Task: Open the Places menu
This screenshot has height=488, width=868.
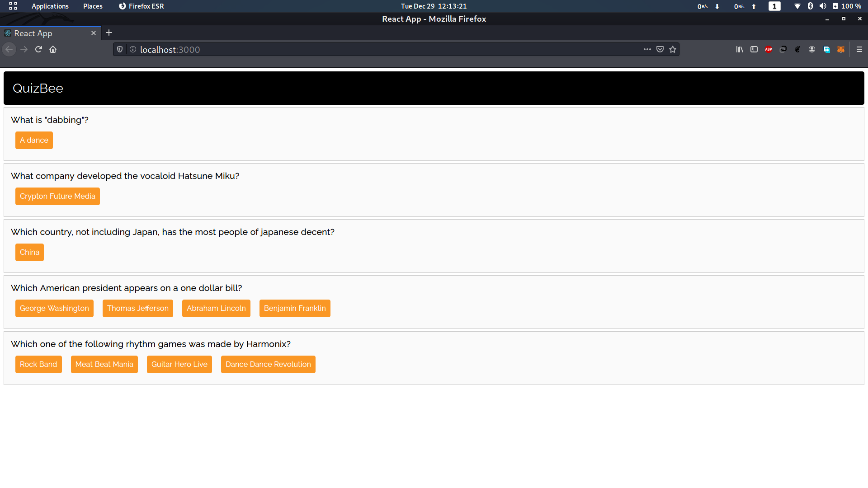Action: (93, 6)
